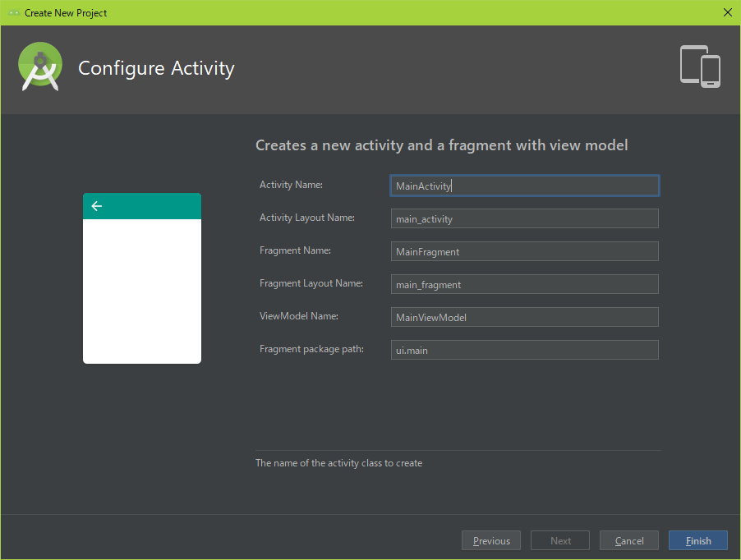This screenshot has height=560, width=741.
Task: Close the Create New Project dialog
Action: [728, 13]
